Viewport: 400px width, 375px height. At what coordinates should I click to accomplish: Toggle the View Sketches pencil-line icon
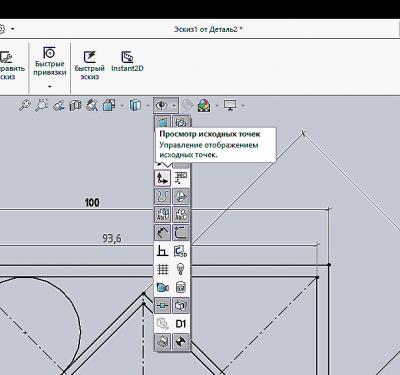click(163, 232)
